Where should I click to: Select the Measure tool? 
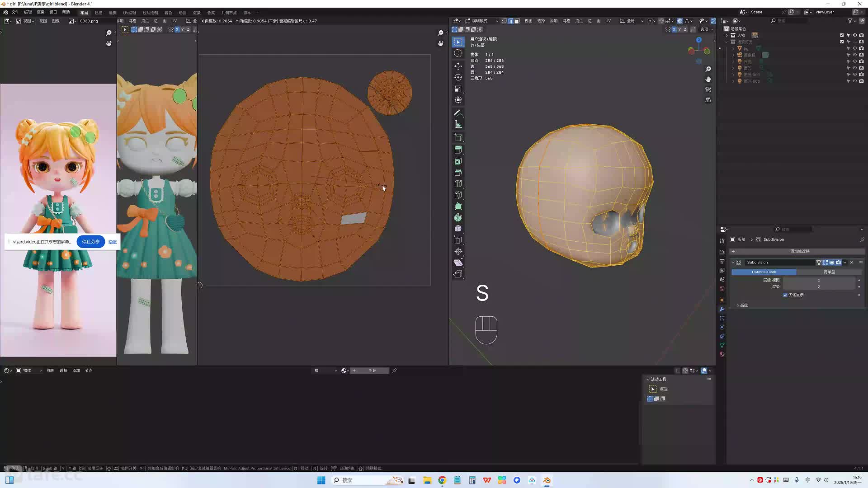(x=458, y=124)
